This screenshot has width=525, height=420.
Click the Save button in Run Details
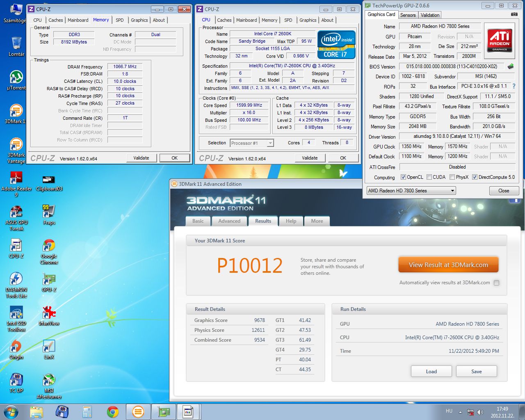(476, 371)
